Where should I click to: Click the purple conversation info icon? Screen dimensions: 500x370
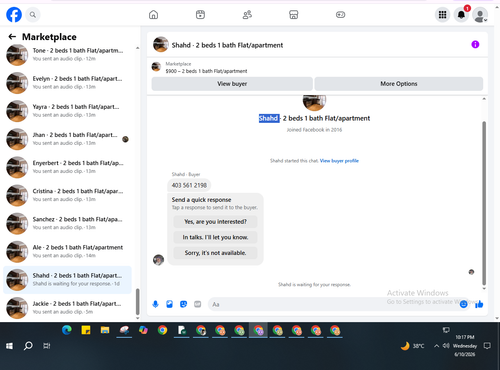click(475, 44)
